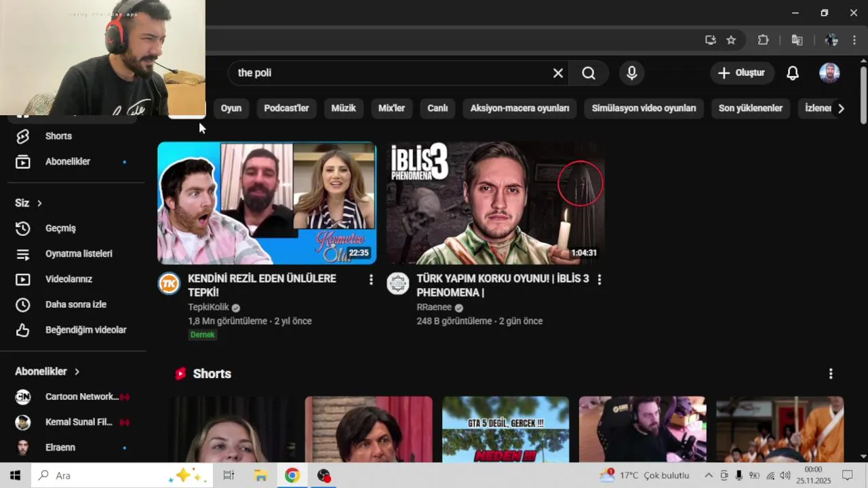Start voice search with microphone icon
This screenshot has width=868, height=488.
coord(632,73)
